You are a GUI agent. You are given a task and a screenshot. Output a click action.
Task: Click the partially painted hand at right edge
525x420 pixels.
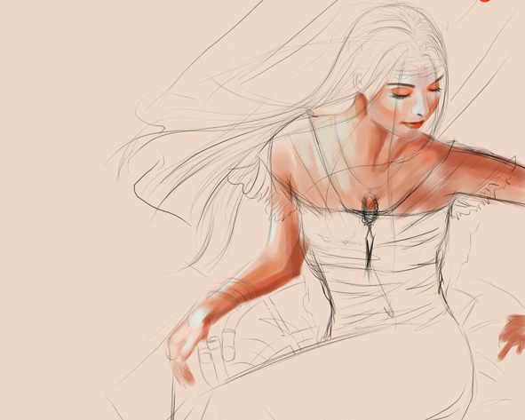[x=512, y=337]
